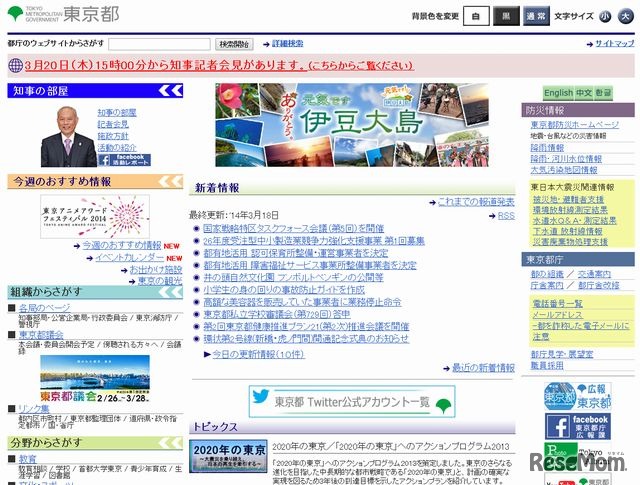Switch language to Korean
The height and width of the screenshot is (485, 640).
603,93
